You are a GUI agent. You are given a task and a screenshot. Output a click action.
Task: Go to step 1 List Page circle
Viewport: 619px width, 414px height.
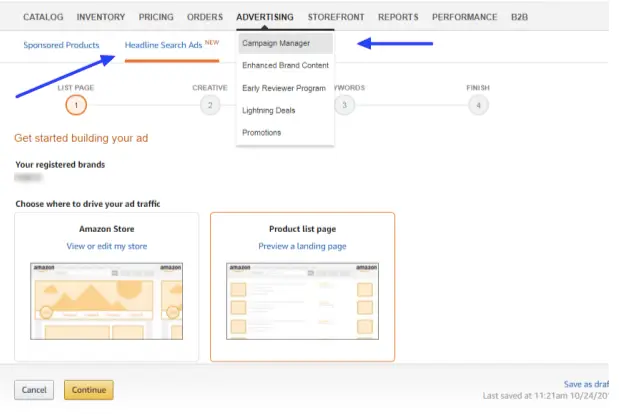[76, 105]
